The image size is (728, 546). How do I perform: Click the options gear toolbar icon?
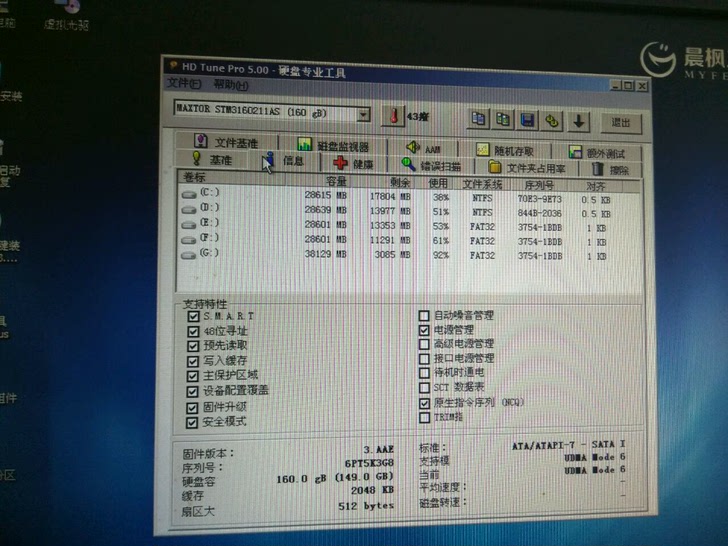coord(552,121)
